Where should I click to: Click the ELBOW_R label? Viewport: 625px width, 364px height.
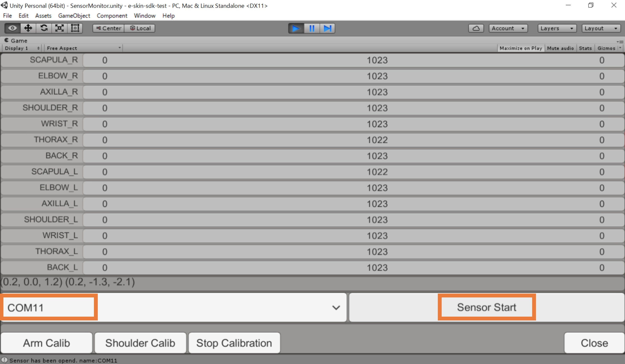coord(58,76)
